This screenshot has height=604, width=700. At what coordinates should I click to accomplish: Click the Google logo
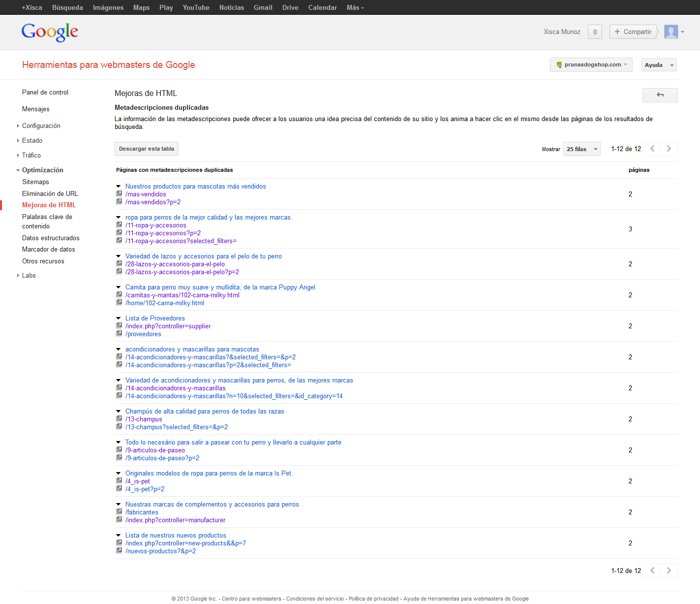[50, 32]
